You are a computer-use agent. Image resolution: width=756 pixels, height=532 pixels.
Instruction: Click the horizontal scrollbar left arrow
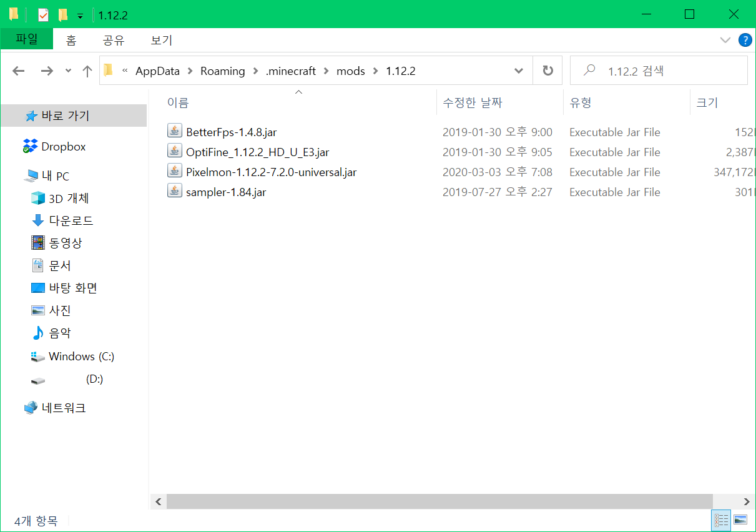[x=158, y=501]
